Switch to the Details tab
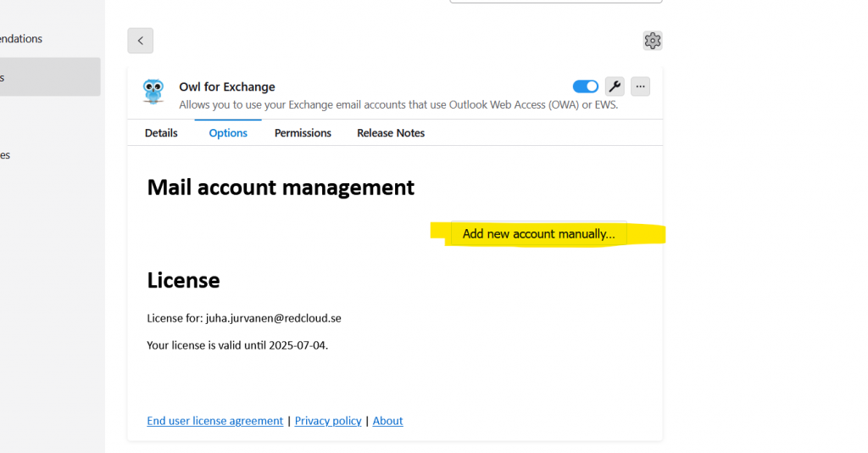868x453 pixels. tap(161, 133)
